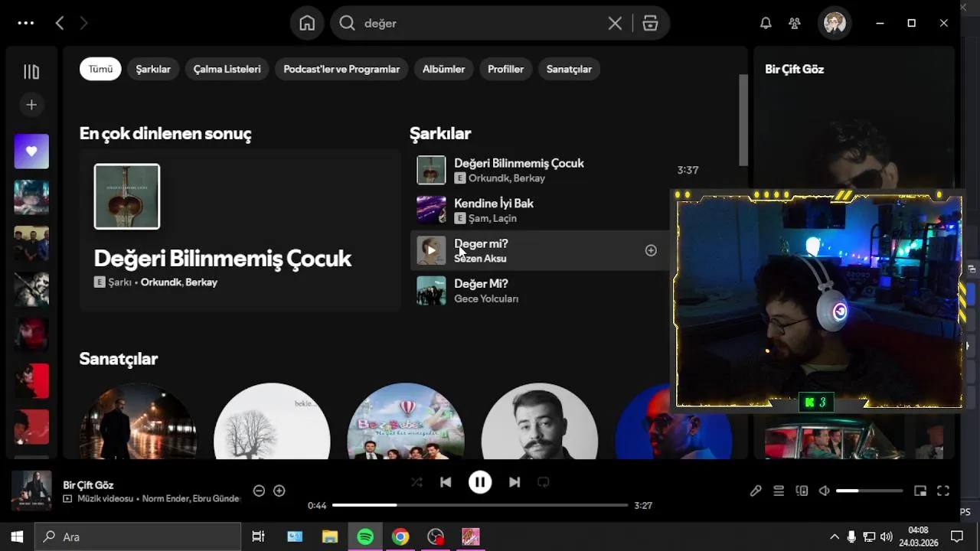Open connect to a device
This screenshot has height=551, width=980.
coord(802,491)
